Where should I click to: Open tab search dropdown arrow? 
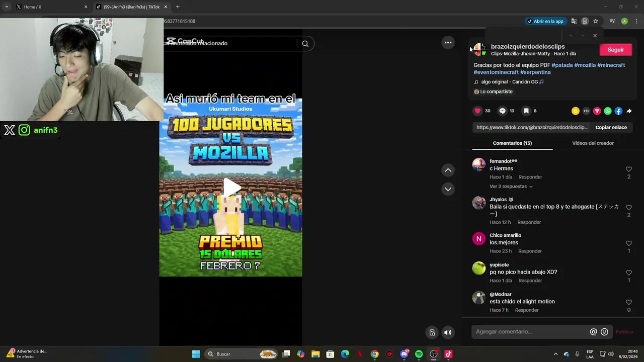click(x=7, y=7)
